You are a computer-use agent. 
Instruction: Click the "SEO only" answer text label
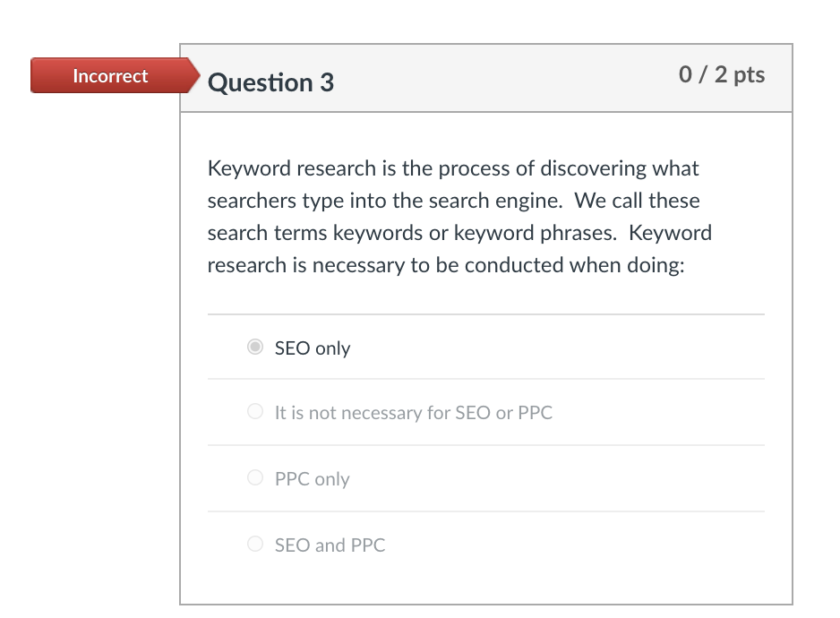pyautogui.click(x=313, y=348)
